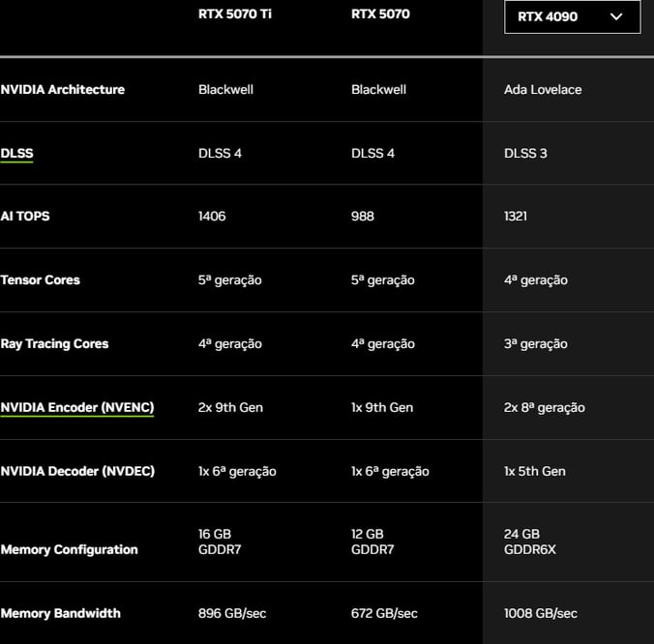Click the 672 GB/sec bandwidth value
Viewport: 654px width, 644px height.
coord(384,613)
